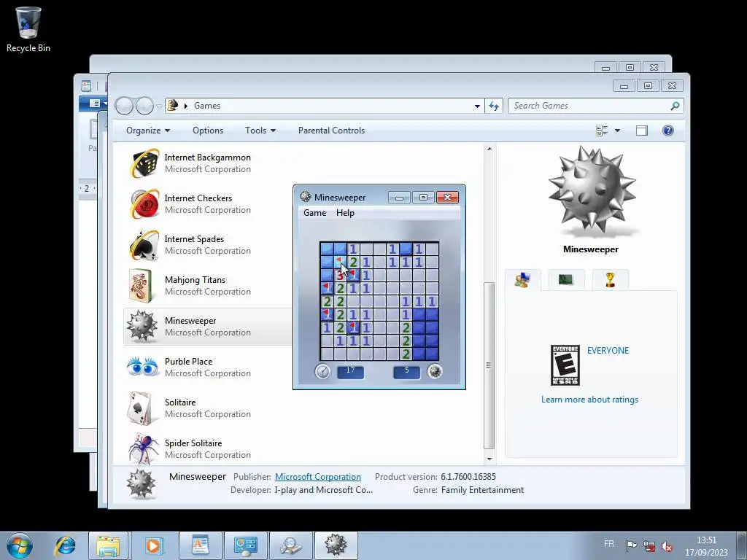Select the Minesweeper icon in the games list

pos(142,326)
